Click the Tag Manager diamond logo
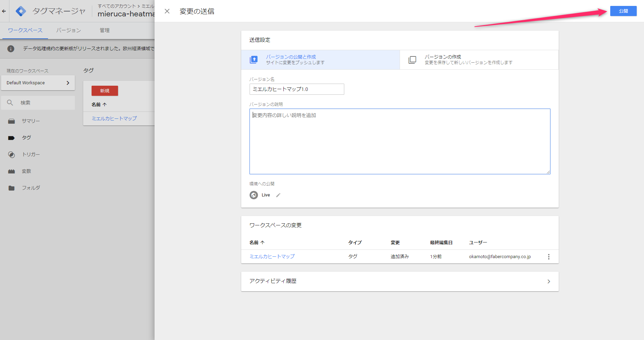The height and width of the screenshot is (340, 644). point(21,11)
